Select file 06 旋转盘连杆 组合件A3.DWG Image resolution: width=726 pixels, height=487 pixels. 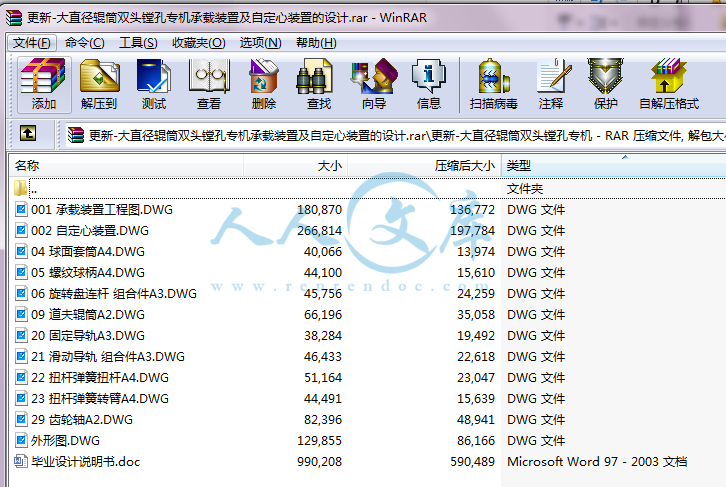coord(114,293)
